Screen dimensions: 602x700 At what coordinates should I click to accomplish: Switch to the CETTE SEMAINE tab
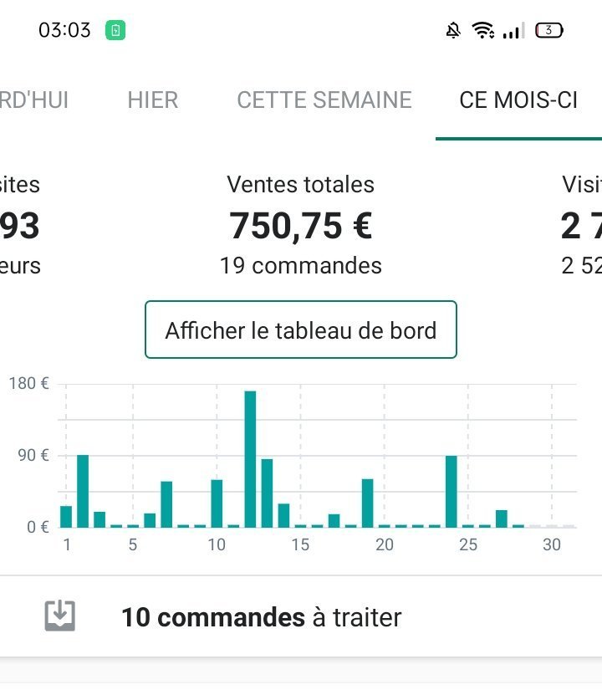click(x=324, y=100)
